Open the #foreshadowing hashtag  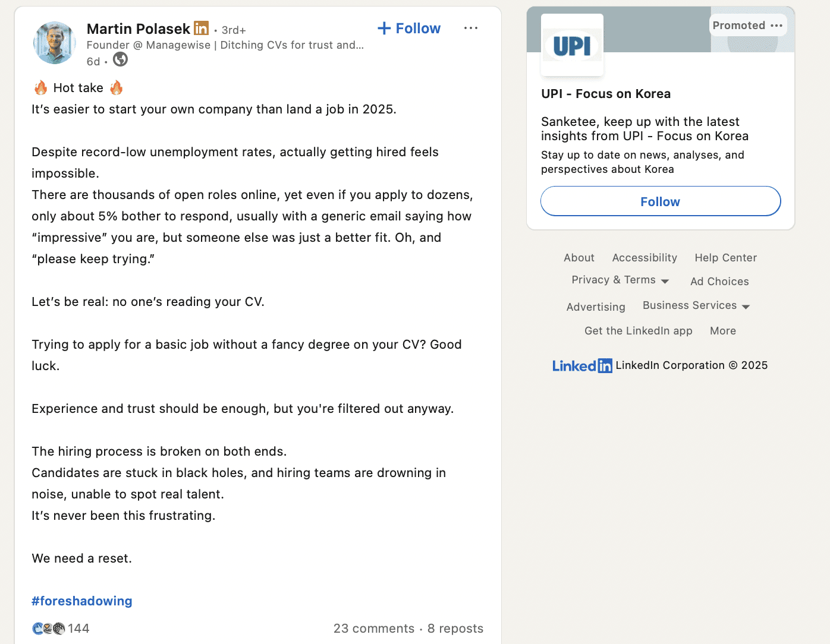pyautogui.click(x=82, y=601)
